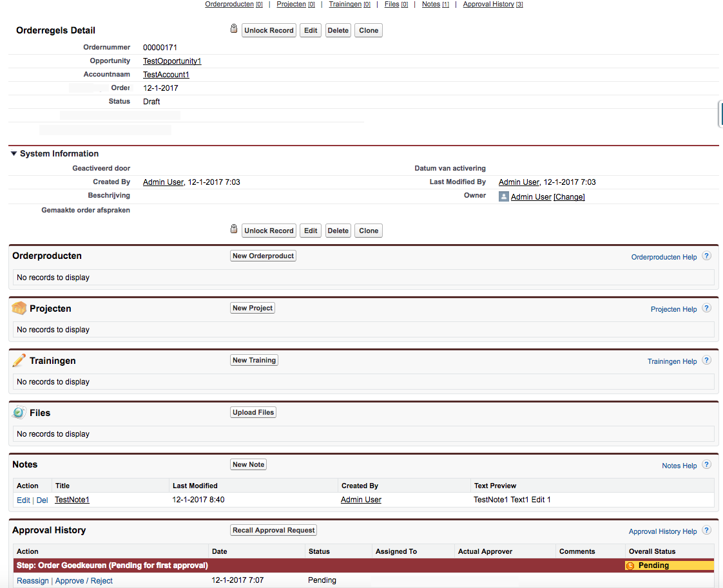723x588 pixels.
Task: Jump to Trainingen [0] related list
Action: tap(349, 4)
